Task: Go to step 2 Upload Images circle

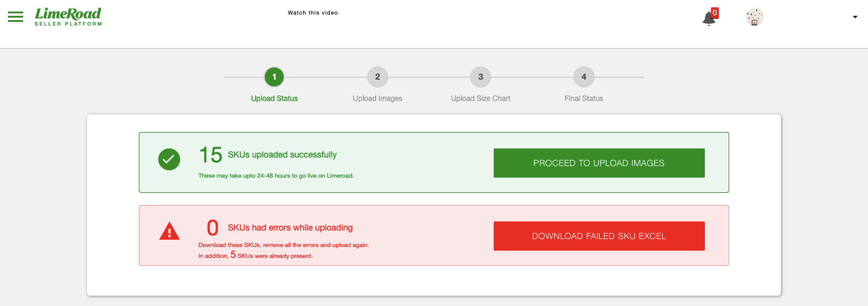Action: pos(377,77)
